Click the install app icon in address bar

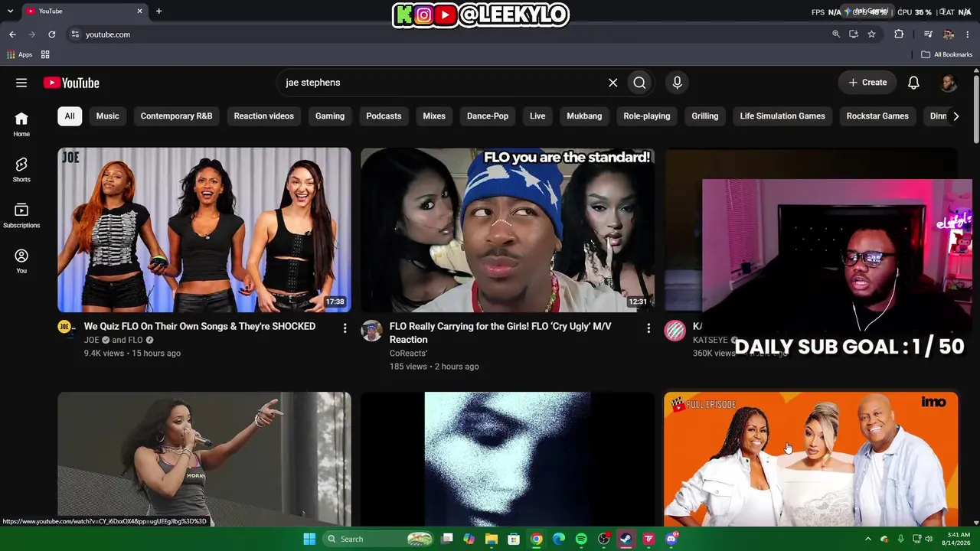pos(854,34)
